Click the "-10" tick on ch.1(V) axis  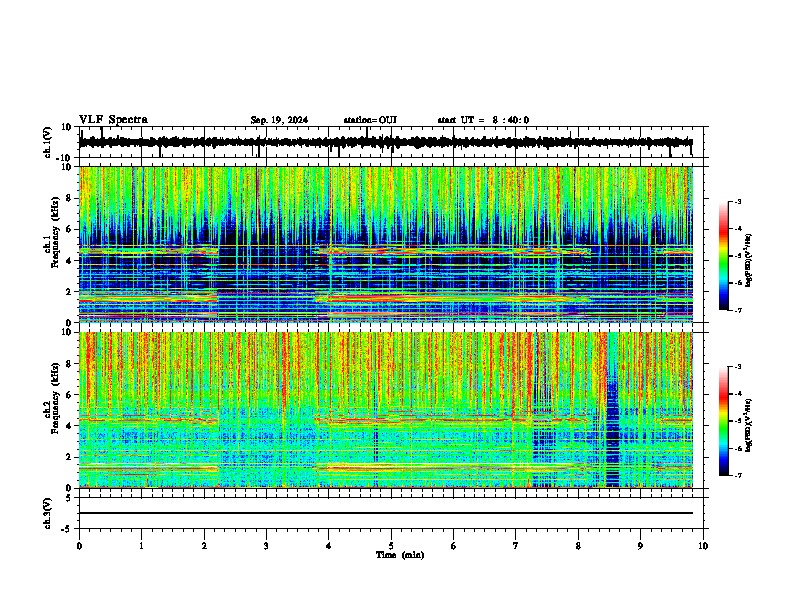[65, 158]
